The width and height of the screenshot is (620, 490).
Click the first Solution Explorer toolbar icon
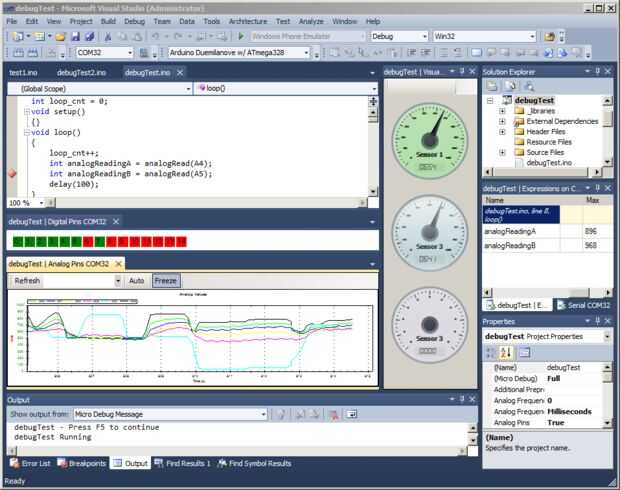click(490, 87)
